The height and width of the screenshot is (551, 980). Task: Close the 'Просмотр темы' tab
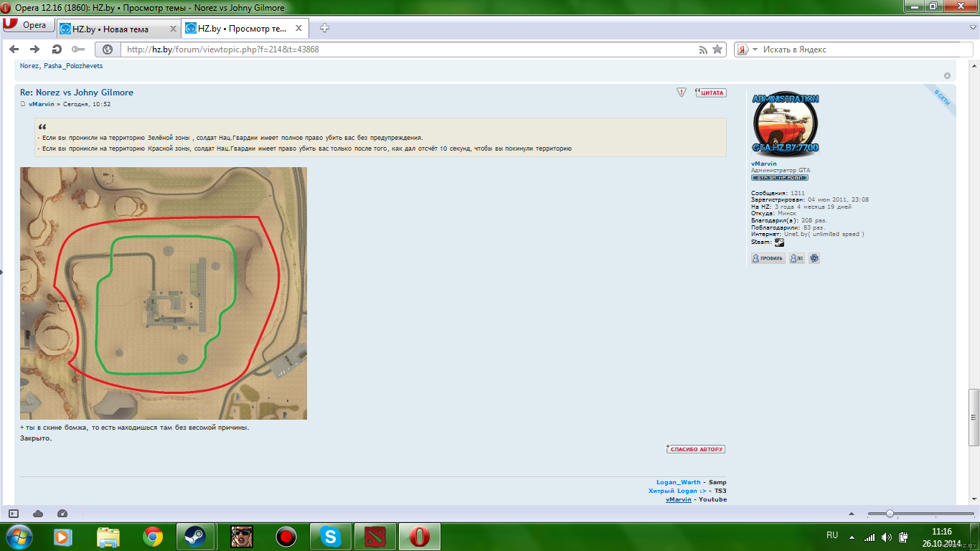(298, 29)
